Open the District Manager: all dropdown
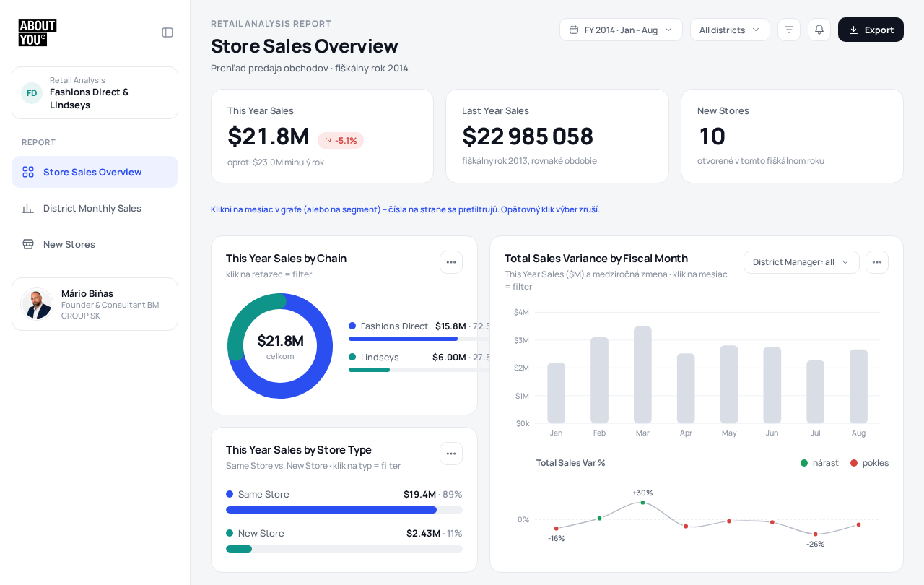This screenshot has width=924, height=585. [801, 262]
